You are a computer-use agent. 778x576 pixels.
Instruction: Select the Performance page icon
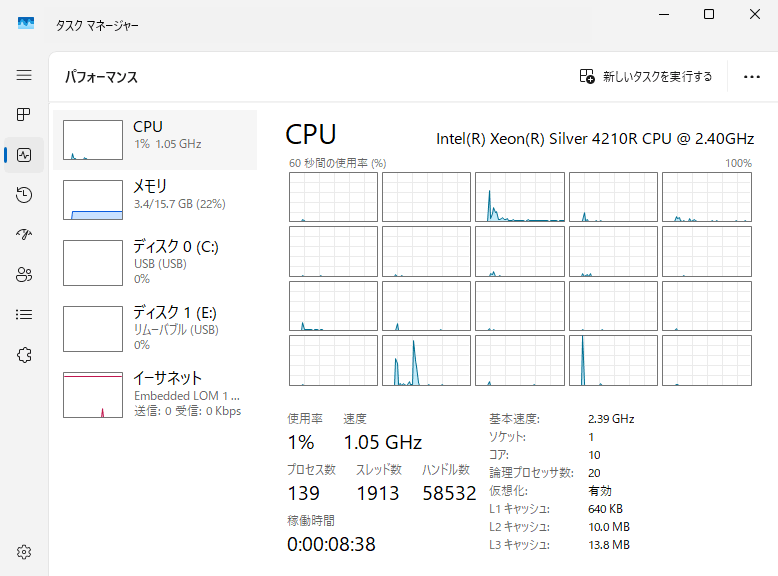coord(24,155)
